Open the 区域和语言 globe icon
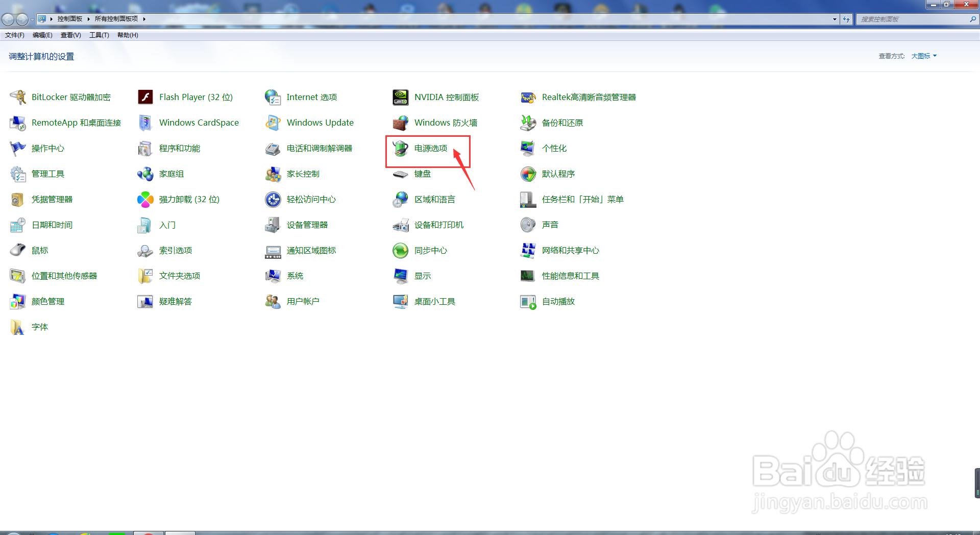Screen dimensions: 980x535 click(x=401, y=199)
